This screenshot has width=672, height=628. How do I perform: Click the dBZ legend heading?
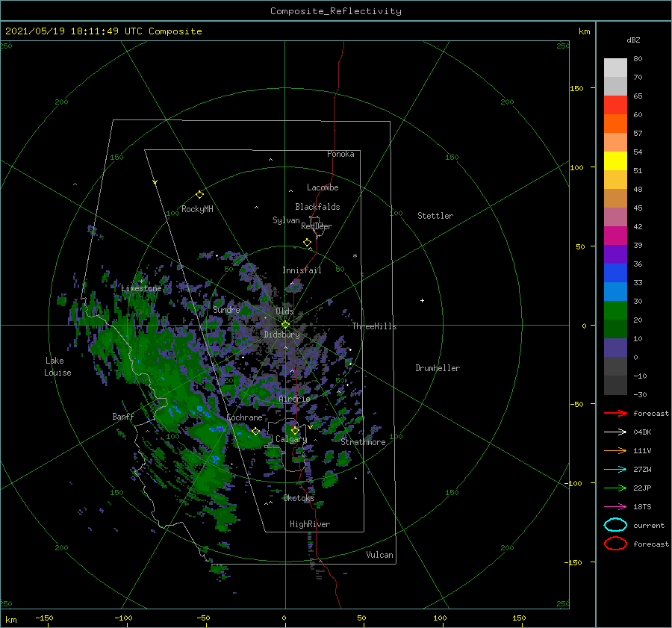click(633, 40)
